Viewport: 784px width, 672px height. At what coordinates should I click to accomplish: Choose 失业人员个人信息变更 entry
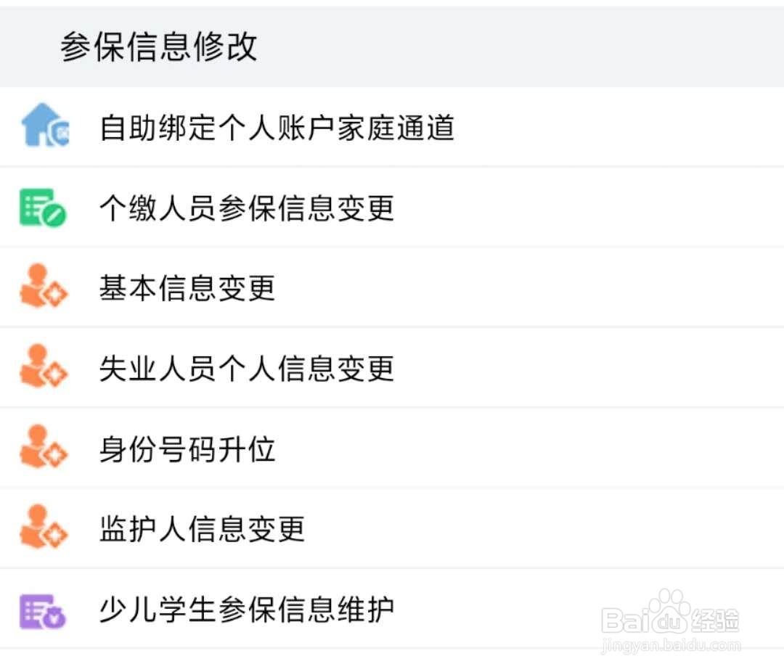coord(247,369)
